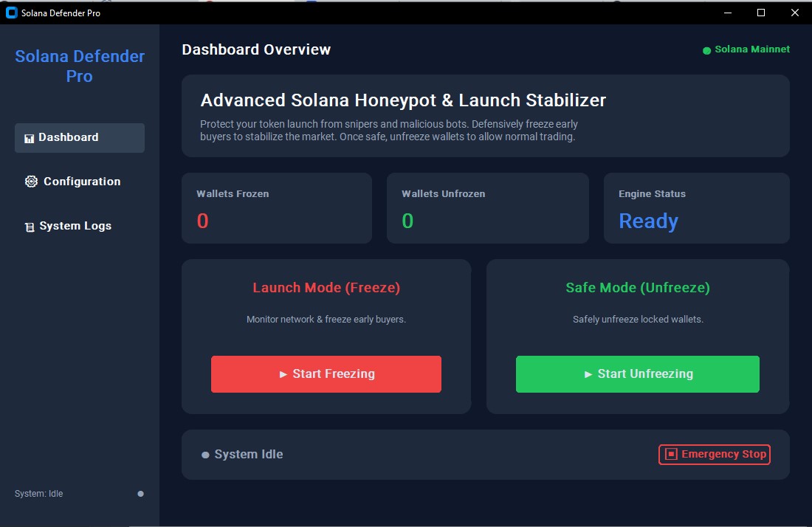Click the gray System Idle indicator dot
Viewport: 812px width, 527px height.
click(x=204, y=454)
